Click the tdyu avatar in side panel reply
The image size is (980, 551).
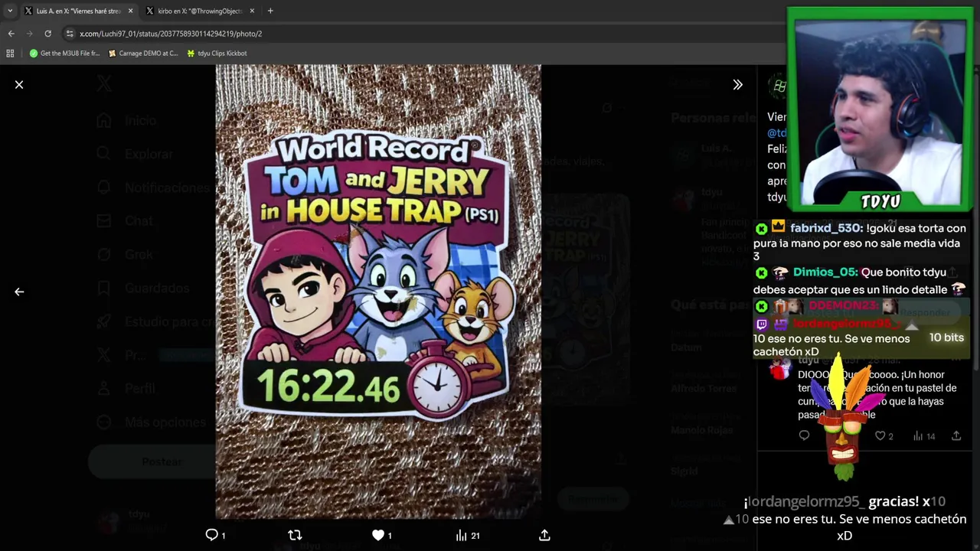tap(780, 369)
